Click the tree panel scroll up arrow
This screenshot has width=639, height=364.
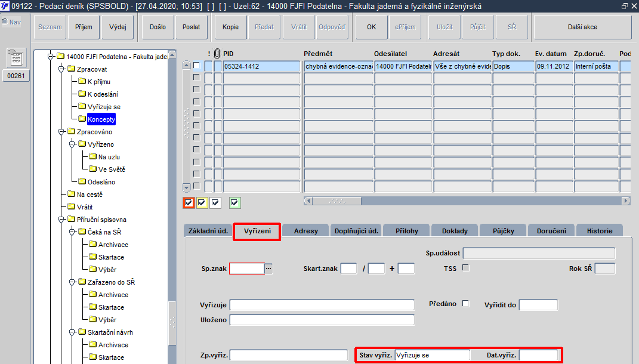pyautogui.click(x=172, y=55)
